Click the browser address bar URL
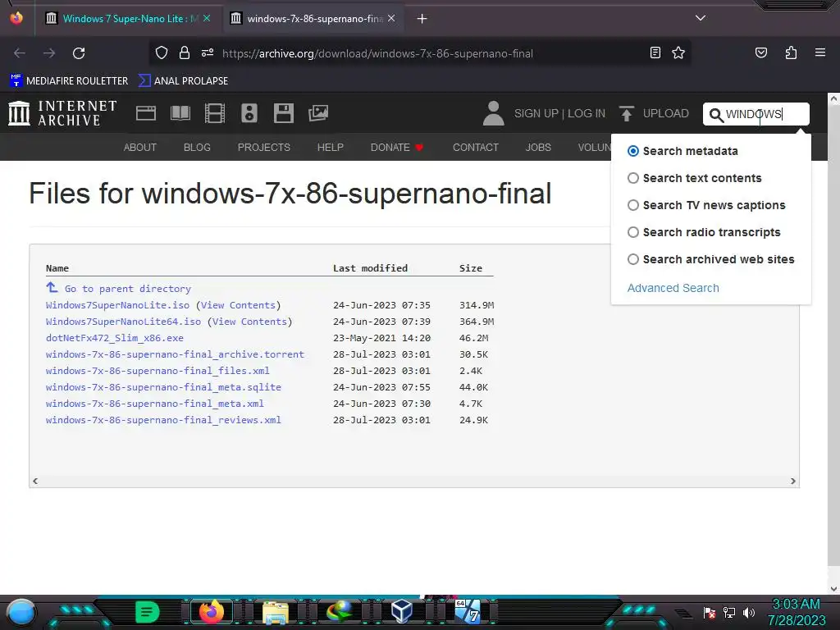Screen dimensions: 840x630 pyautogui.click(x=377, y=53)
